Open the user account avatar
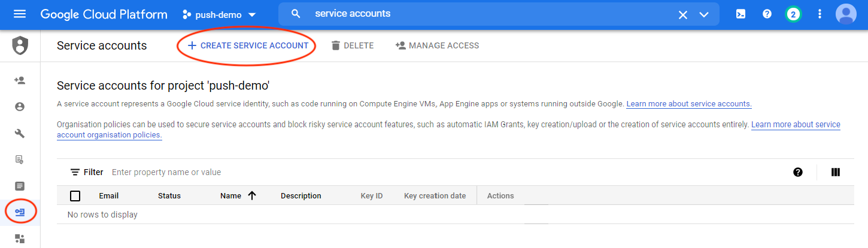This screenshot has width=868, height=248. click(x=846, y=14)
